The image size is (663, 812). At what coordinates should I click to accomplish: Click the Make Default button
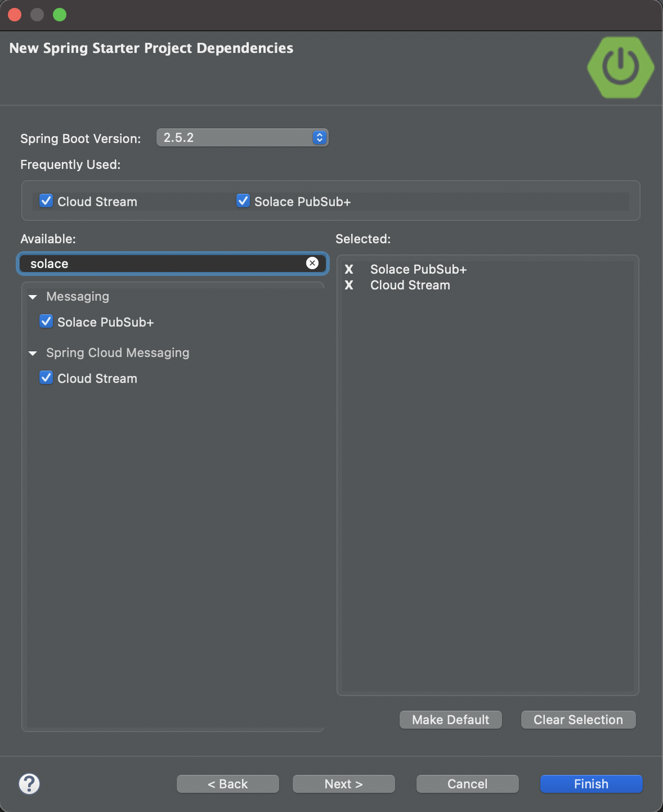450,719
